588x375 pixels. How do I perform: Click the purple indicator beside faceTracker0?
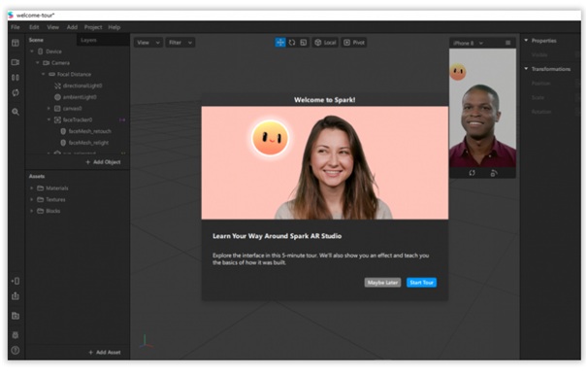pyautogui.click(x=122, y=120)
